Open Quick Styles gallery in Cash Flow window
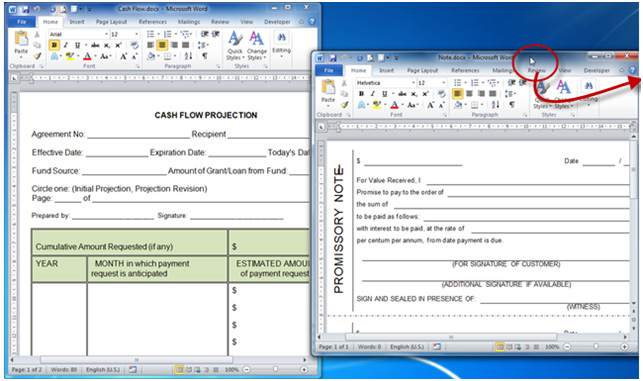The width and height of the screenshot is (643, 381). [235, 46]
